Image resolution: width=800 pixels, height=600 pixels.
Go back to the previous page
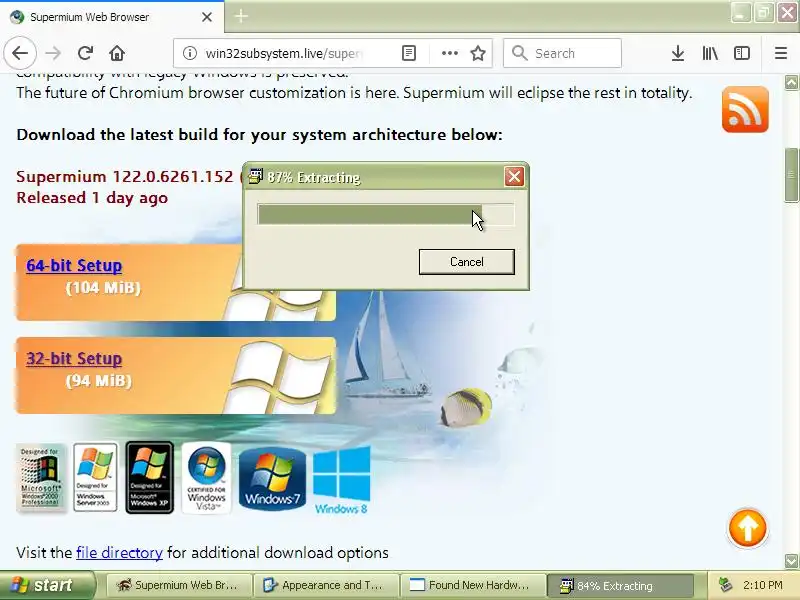pos(20,53)
